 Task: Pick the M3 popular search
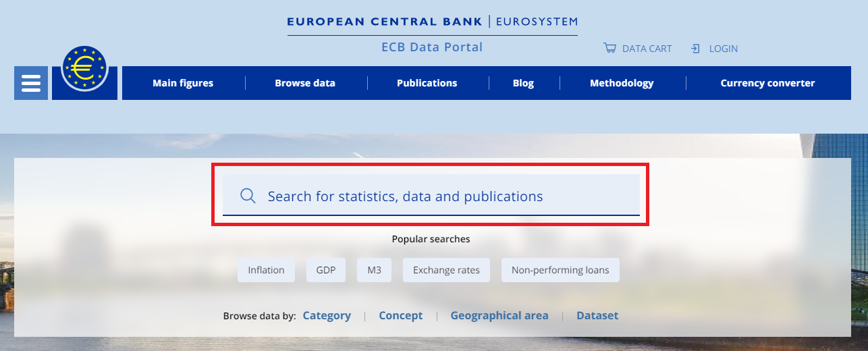click(375, 270)
